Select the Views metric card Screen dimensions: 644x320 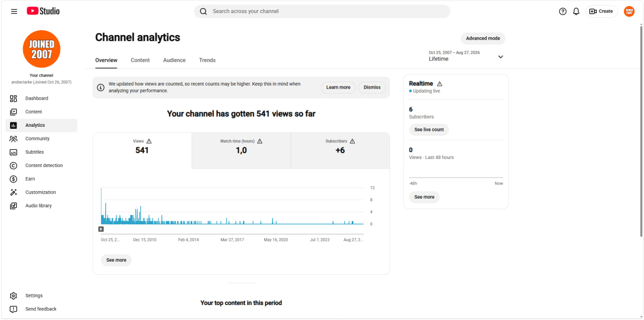[x=142, y=150]
